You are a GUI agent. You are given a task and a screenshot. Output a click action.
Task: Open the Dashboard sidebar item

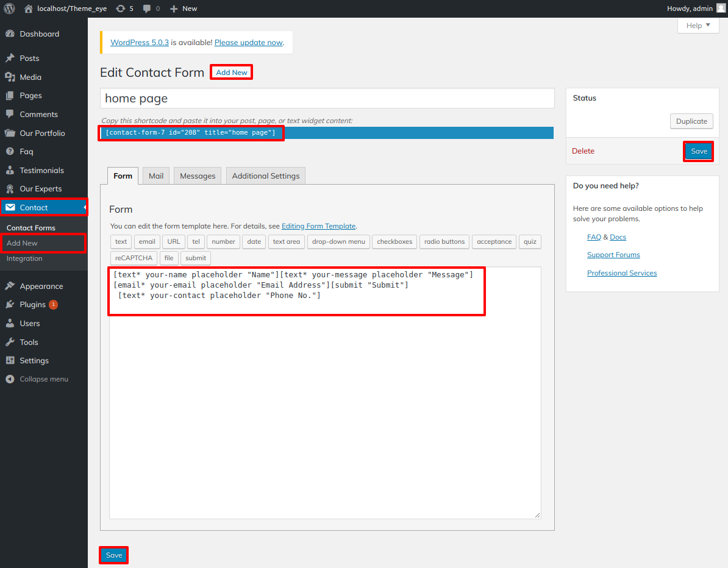point(39,34)
